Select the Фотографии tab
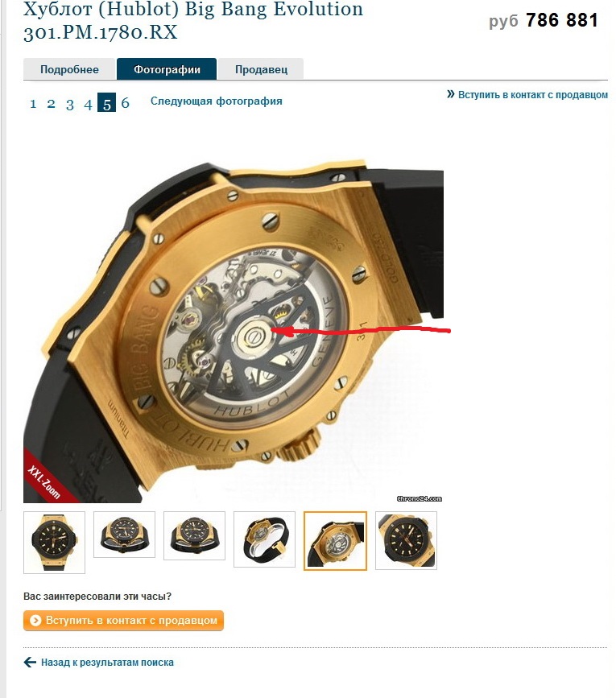616x698 pixels. [x=167, y=69]
